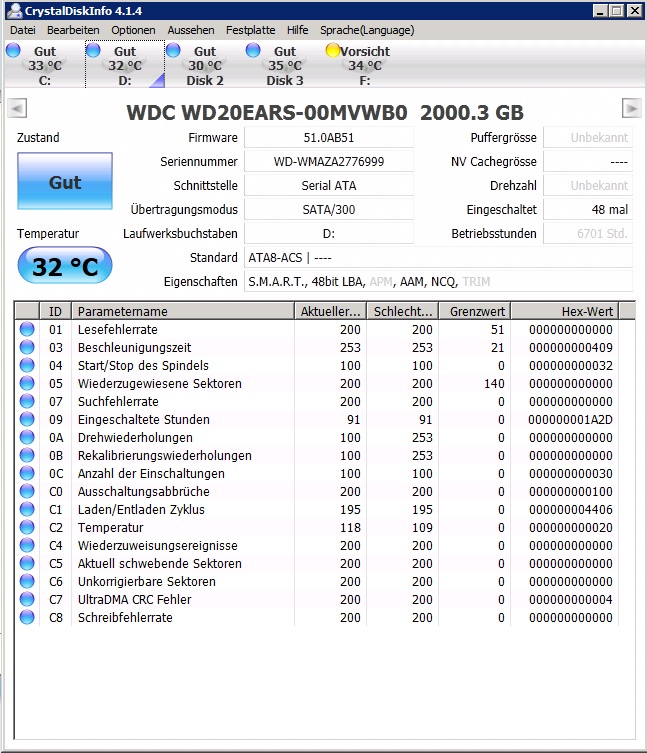Click status orb for Wiederzugewiesene Sektoren
This screenshot has width=647, height=753.
27,383
